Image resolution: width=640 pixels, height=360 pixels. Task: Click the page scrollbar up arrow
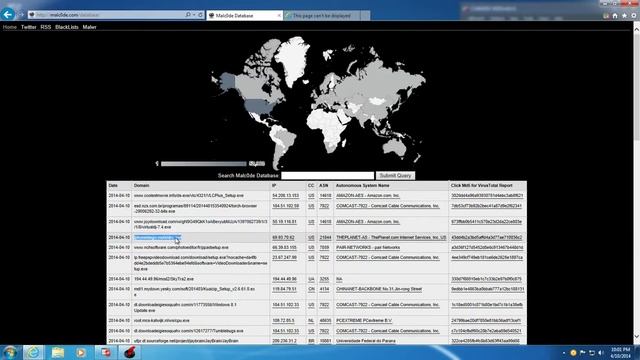coord(636,29)
